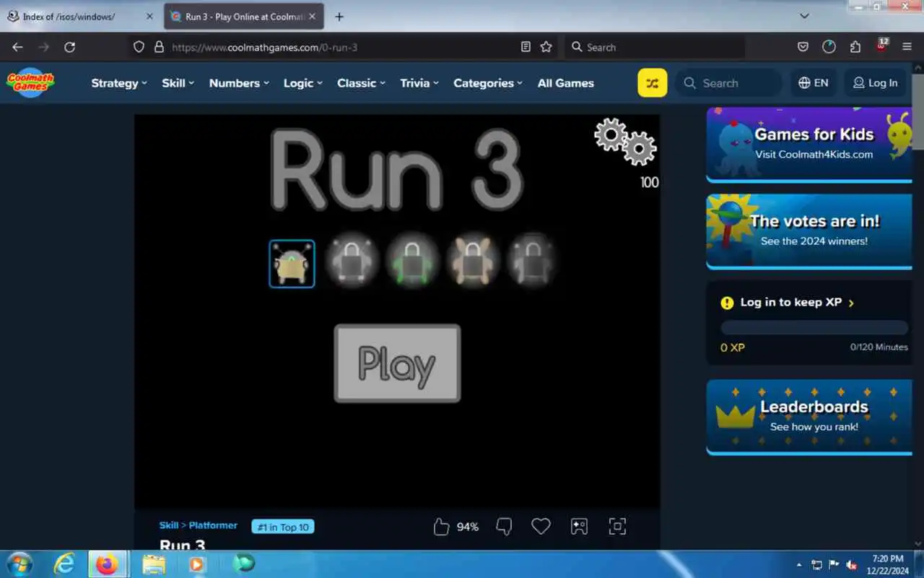Viewport: 924px width, 578px height.
Task: Click Log in to keep XP link
Action: tap(788, 303)
